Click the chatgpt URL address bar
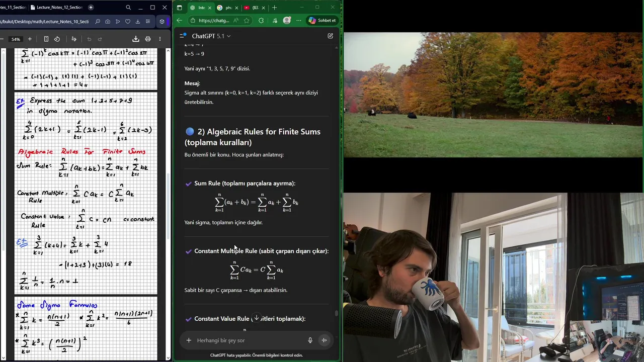Image resolution: width=644 pixels, height=362 pixels. 214,21
